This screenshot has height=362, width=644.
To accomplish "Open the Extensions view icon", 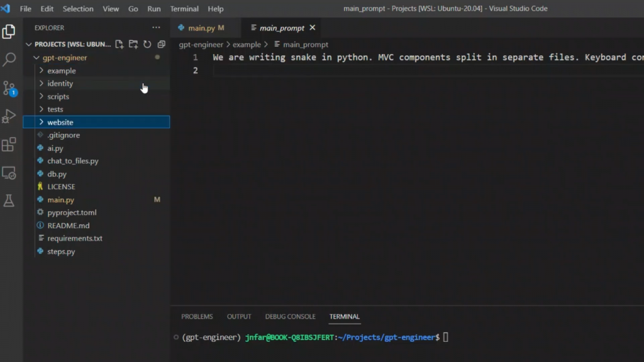I will 9,145.
